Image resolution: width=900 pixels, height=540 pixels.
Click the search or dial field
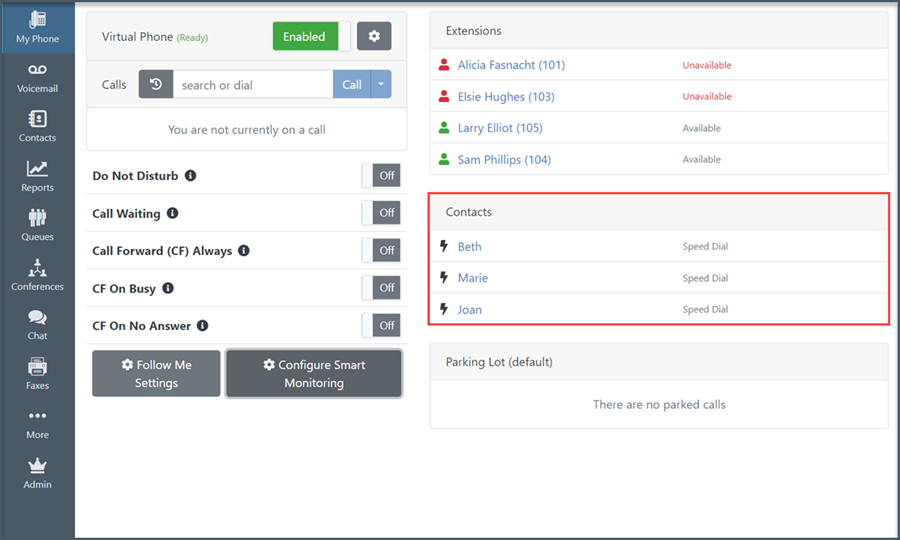click(x=252, y=85)
